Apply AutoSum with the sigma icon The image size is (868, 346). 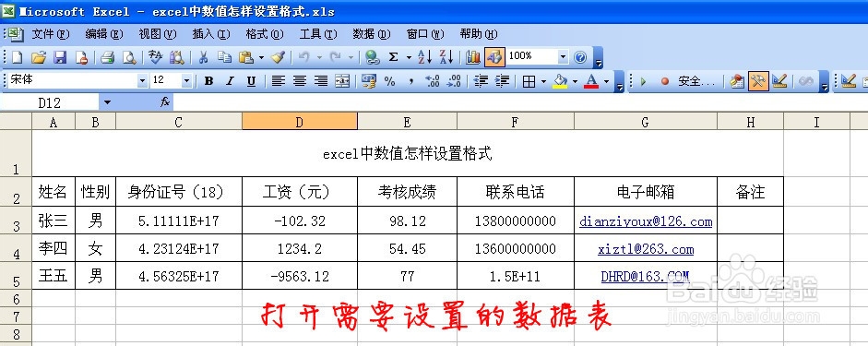click(x=394, y=57)
